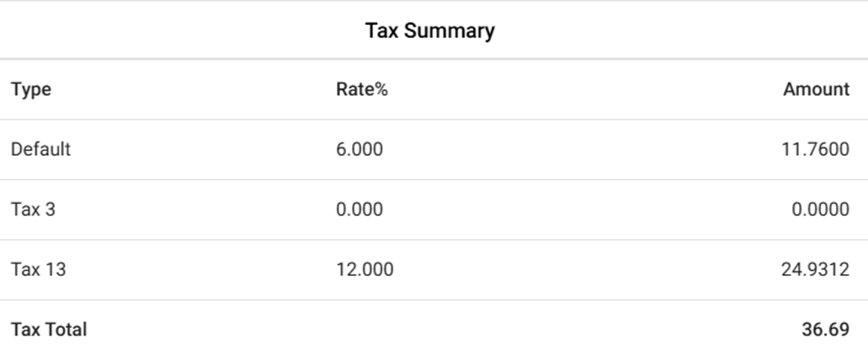This screenshot has height=352, width=868.
Task: Click the Rate% column header
Action: (x=361, y=90)
